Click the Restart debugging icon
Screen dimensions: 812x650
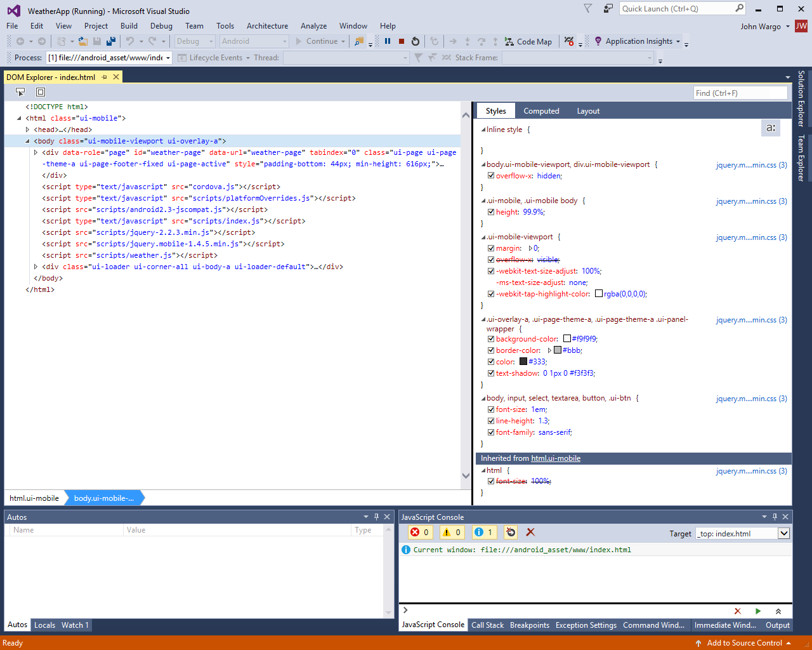tap(416, 41)
